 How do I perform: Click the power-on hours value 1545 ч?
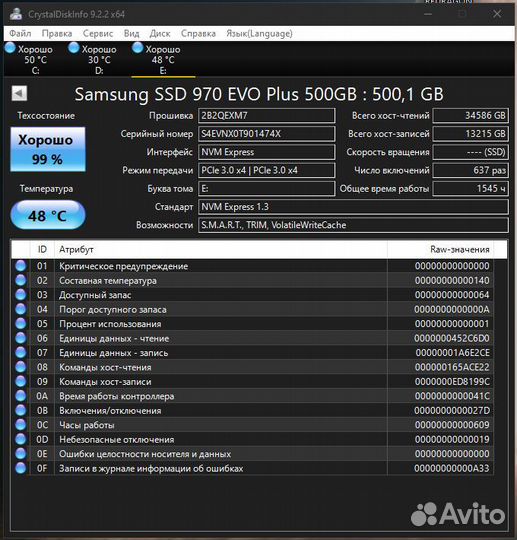(471, 189)
